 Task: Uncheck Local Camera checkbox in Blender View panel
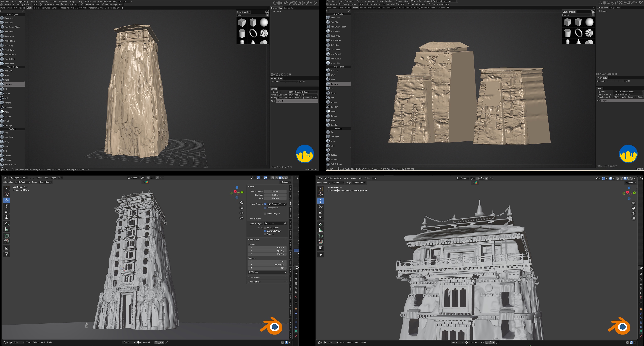pos(265,204)
